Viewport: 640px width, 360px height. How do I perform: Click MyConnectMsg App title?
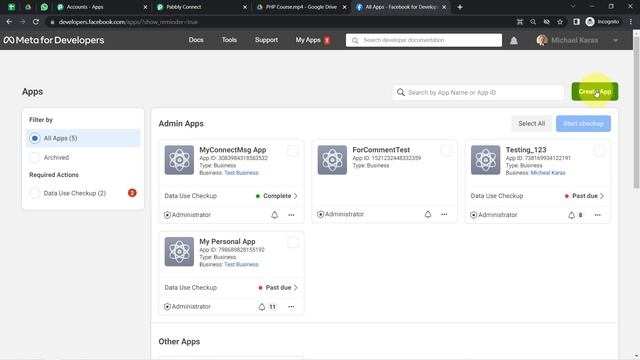[x=233, y=150]
